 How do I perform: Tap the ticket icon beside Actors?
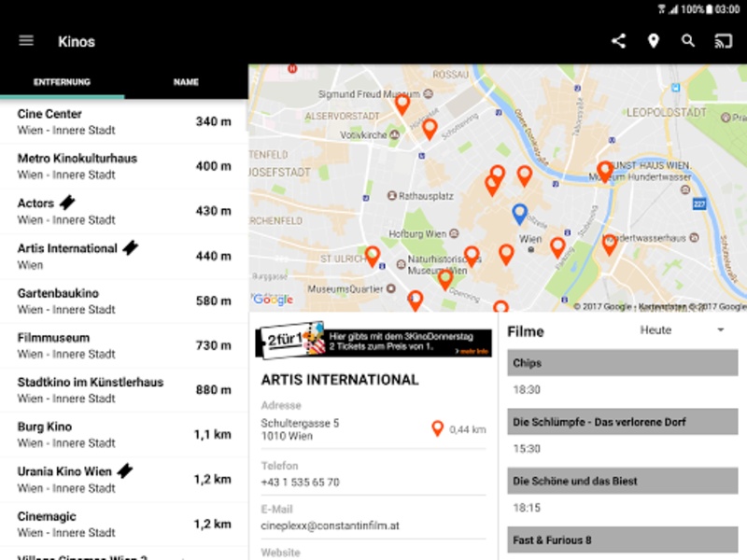[67, 203]
